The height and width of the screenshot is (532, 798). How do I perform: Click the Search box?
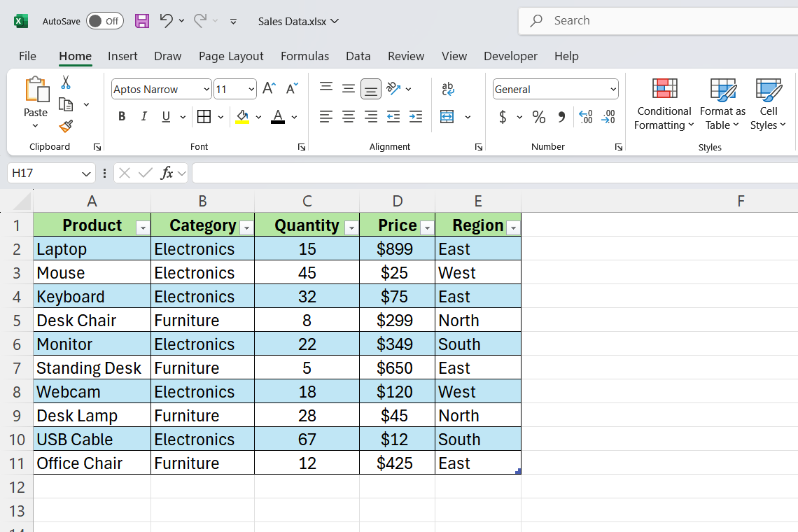[x=658, y=21]
